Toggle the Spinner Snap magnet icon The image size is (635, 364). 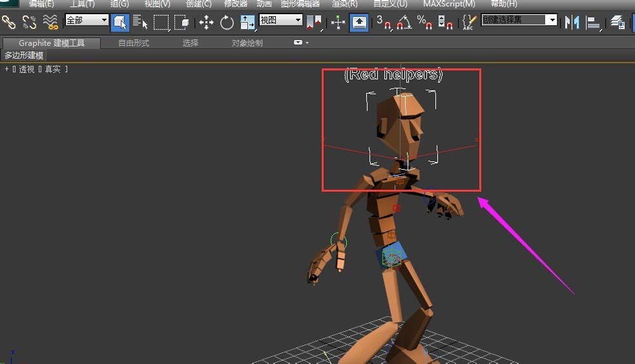pos(445,22)
